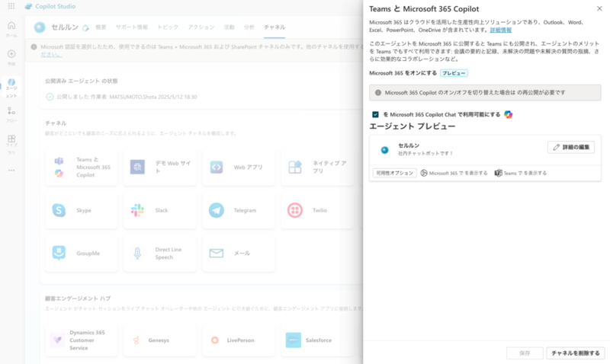
Task: Click the セルルン agent avatar icon
Action: click(x=40, y=27)
